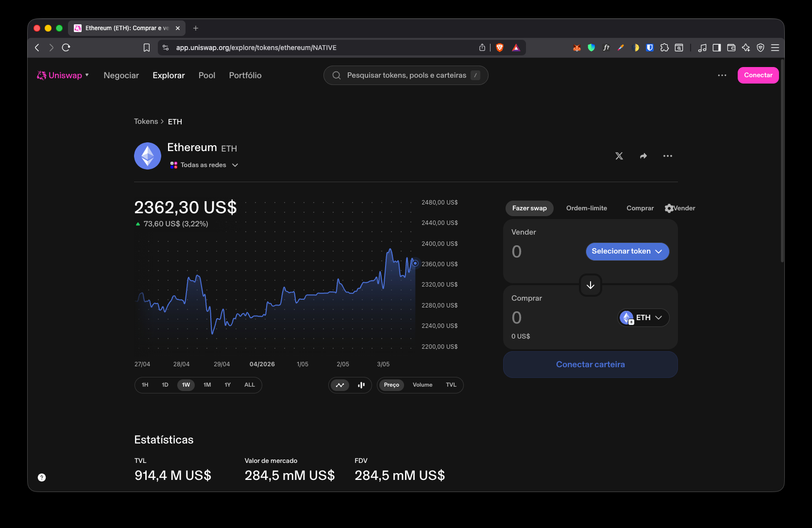Open Portfólio nav item

(245, 75)
